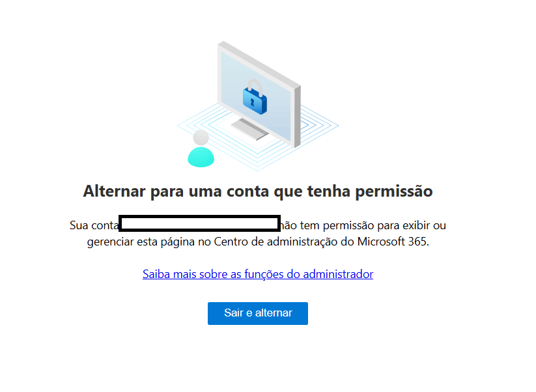Click the words 'Sua conta'
Viewport: 536px width, 392px height.
94,225
